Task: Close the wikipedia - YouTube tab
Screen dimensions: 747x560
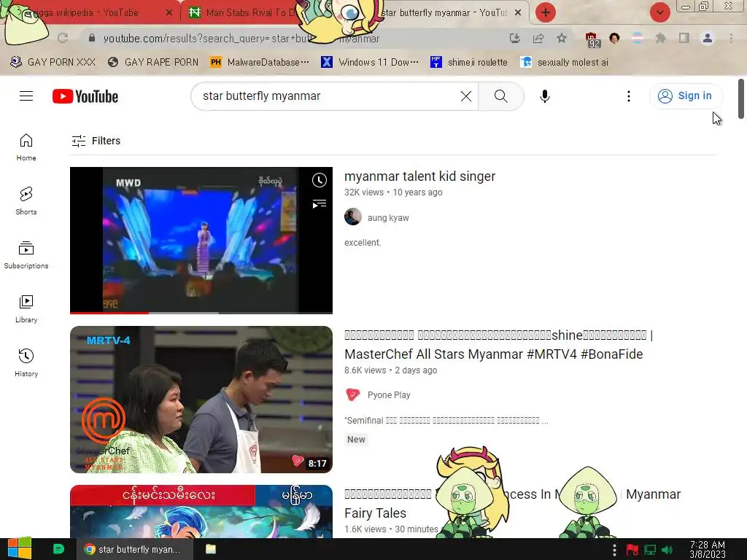Action: tap(169, 13)
